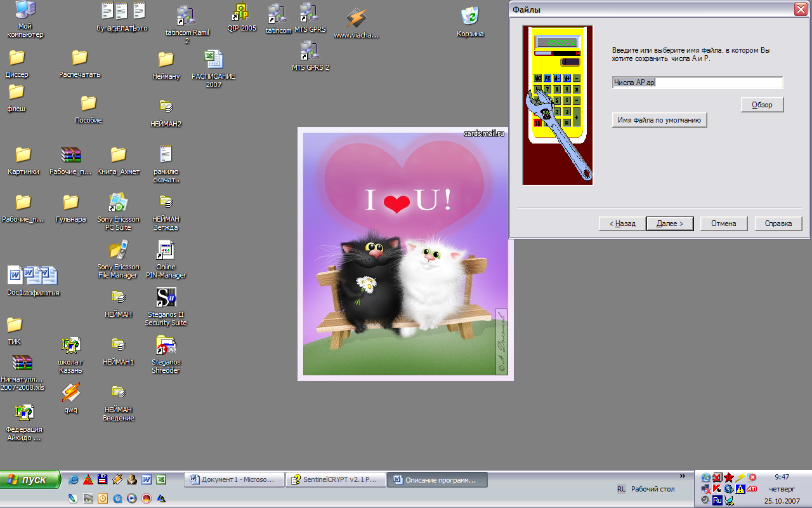Click the I love U cats greeting card
This screenshot has width=812, height=508.
405,253
